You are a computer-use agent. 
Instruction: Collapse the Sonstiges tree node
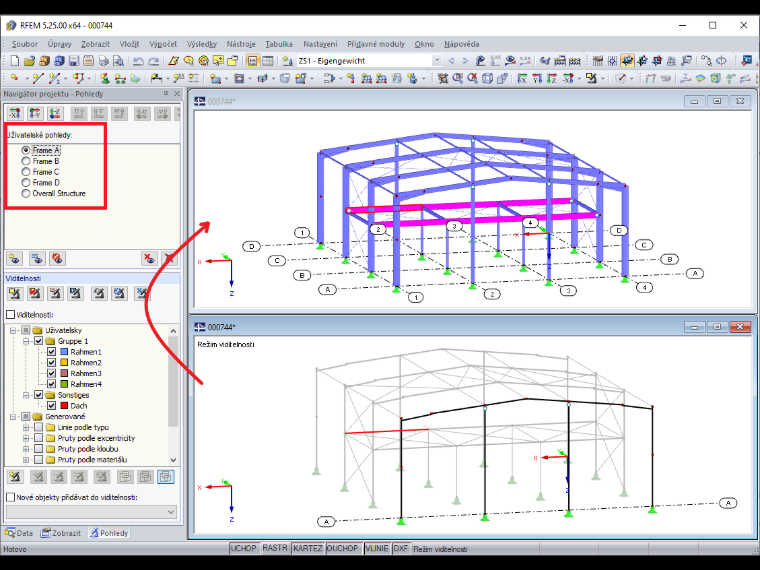tap(26, 395)
